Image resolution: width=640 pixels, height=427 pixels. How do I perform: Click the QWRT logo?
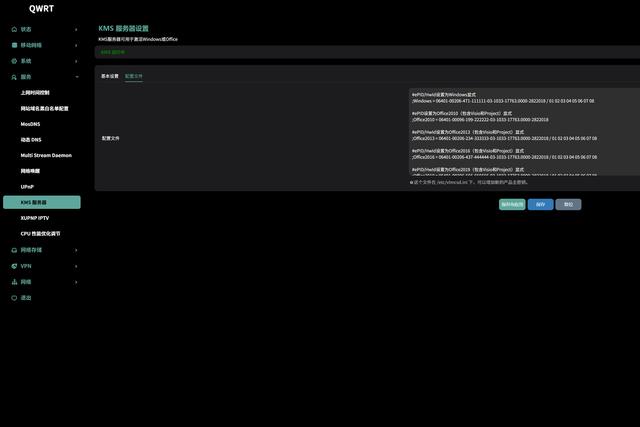(x=41, y=9)
